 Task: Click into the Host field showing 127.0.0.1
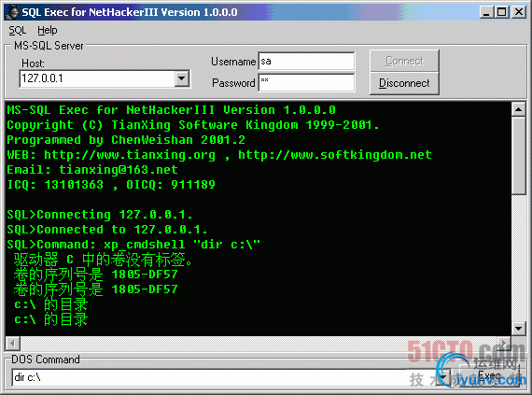point(97,78)
